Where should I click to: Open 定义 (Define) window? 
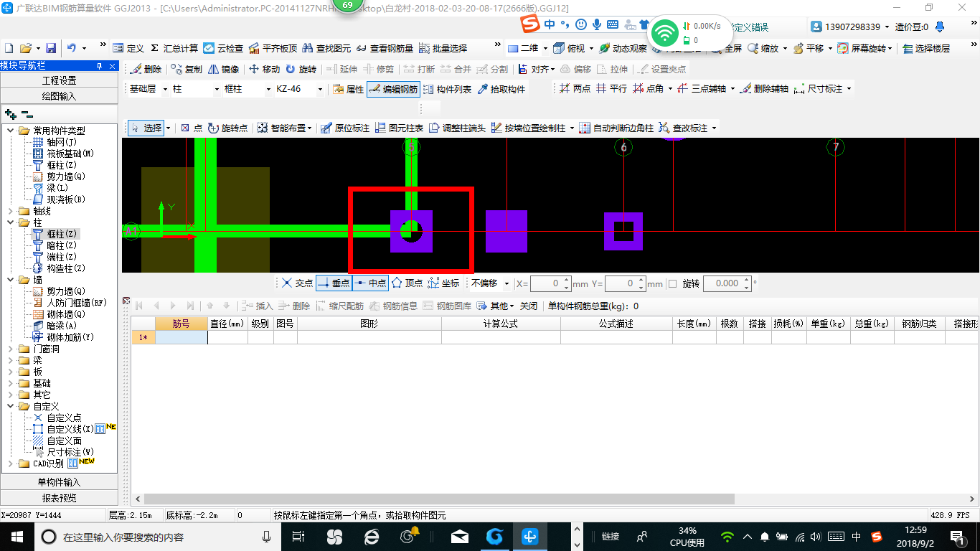tap(128, 48)
